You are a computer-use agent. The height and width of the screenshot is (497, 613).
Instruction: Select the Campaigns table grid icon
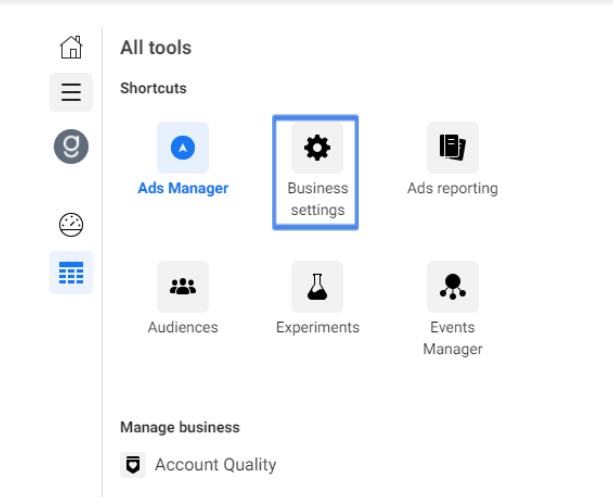coord(71,273)
